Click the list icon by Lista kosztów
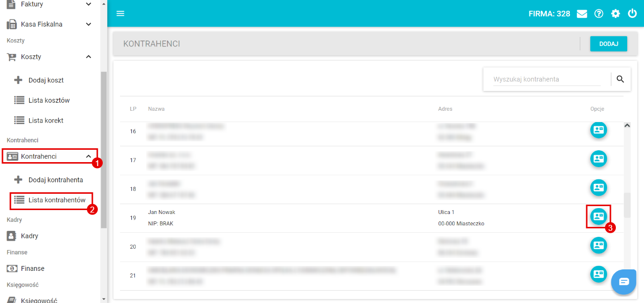 click(x=19, y=100)
